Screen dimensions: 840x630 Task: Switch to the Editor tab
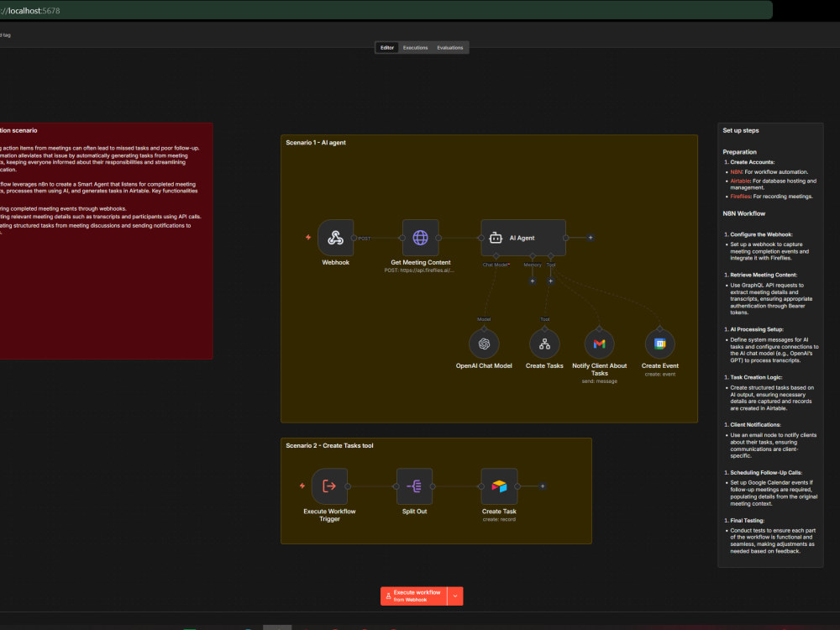[386, 48]
